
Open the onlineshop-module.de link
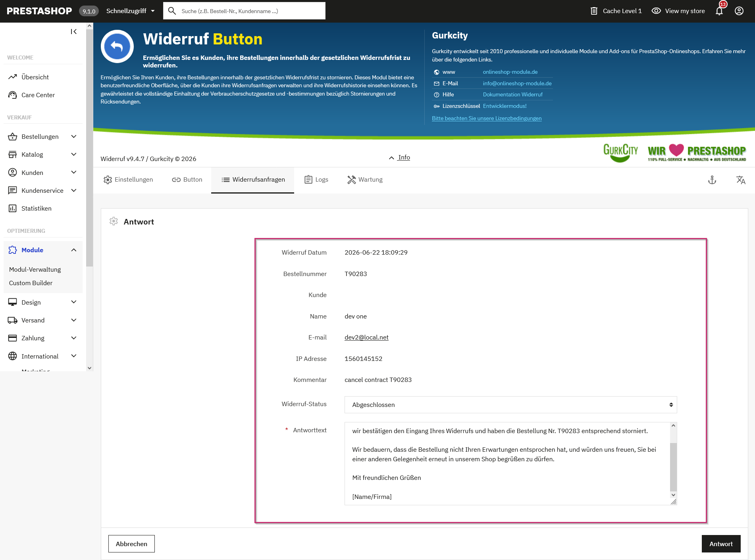click(510, 72)
